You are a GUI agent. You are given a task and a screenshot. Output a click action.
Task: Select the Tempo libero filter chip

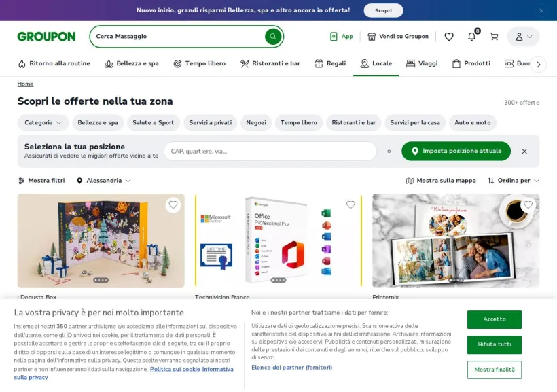299,122
